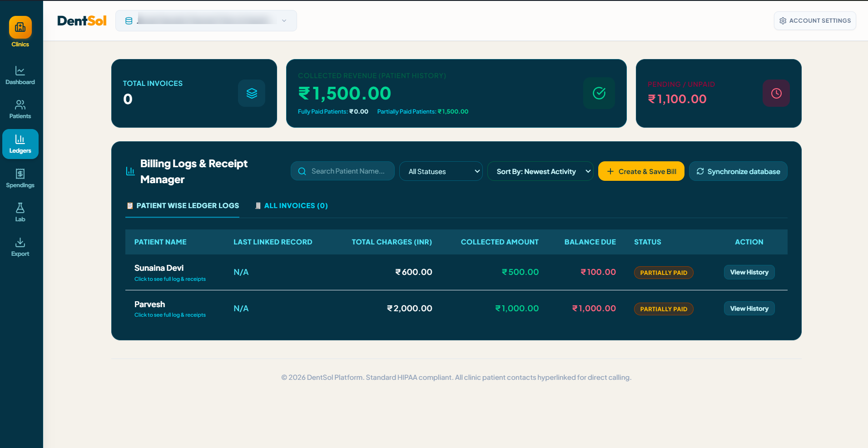
Task: Click pending unpaid amount ₹1,100.00
Action: (677, 99)
